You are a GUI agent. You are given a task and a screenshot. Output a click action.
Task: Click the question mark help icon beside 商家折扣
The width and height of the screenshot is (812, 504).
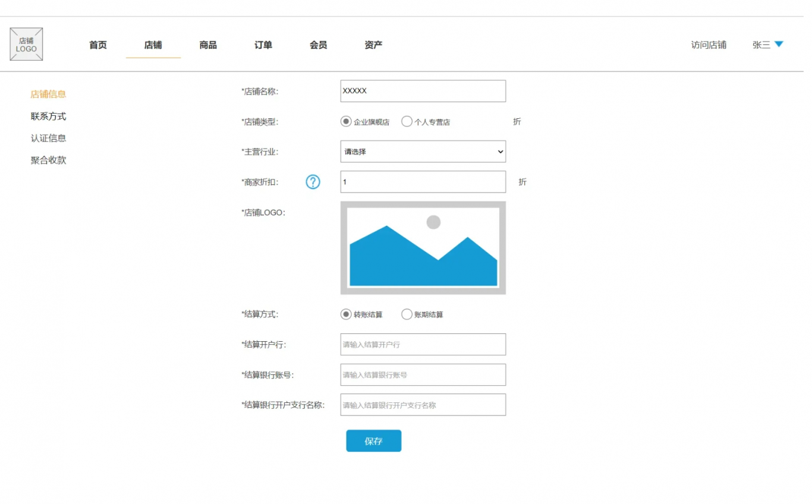313,182
